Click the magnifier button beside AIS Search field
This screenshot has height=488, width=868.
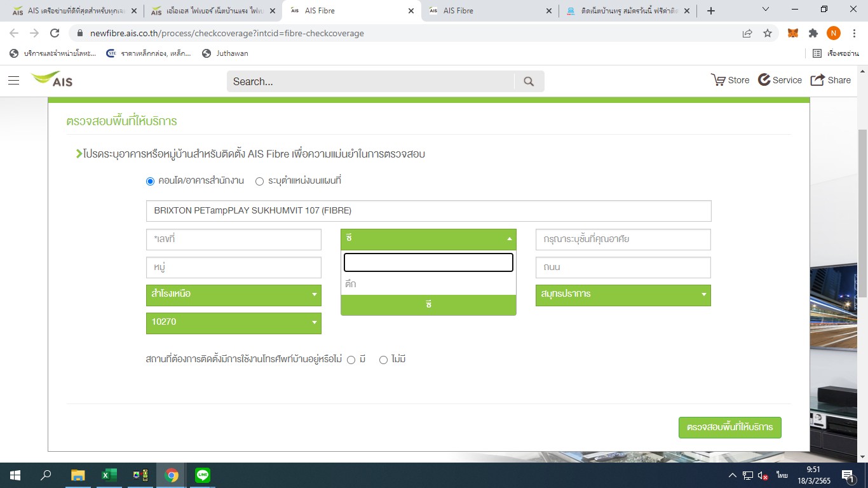(x=529, y=81)
